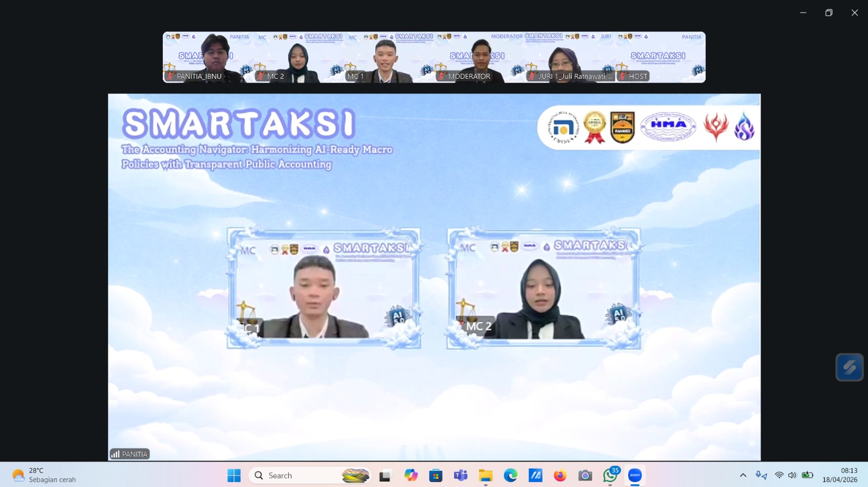The height and width of the screenshot is (487, 868).
Task: Open the Camera app in taskbar
Action: [585, 476]
